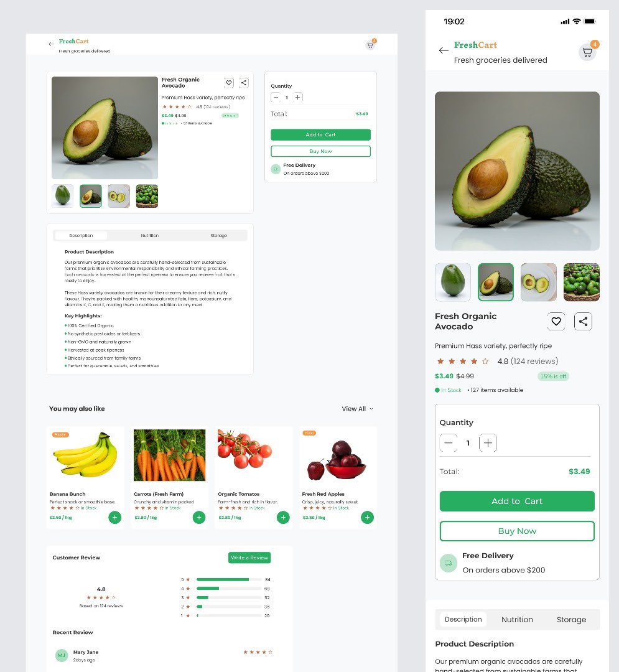This screenshot has width=619, height=672.
Task: Select the whole avocado thumbnail on mobile
Action: point(453,282)
